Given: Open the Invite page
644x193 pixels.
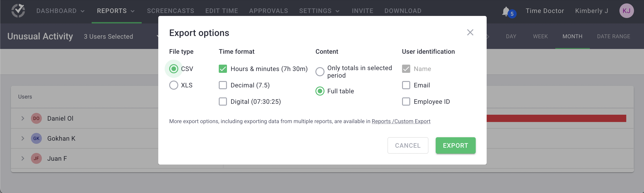Looking at the screenshot, I should pyautogui.click(x=362, y=11).
